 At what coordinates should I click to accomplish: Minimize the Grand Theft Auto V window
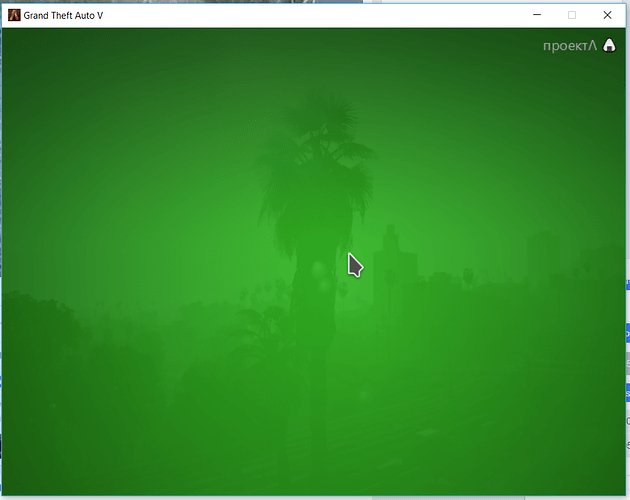[x=537, y=15]
